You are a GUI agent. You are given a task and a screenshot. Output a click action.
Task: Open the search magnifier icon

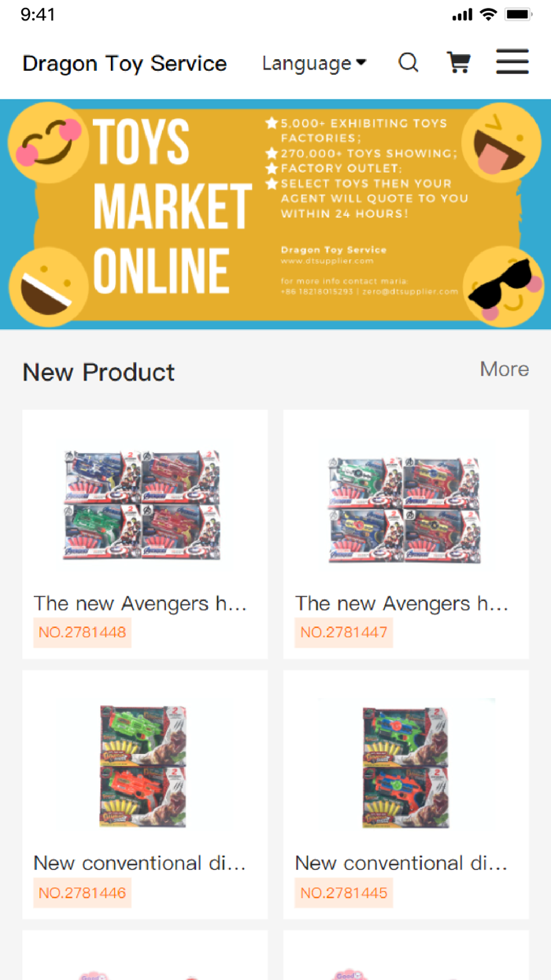coord(408,62)
